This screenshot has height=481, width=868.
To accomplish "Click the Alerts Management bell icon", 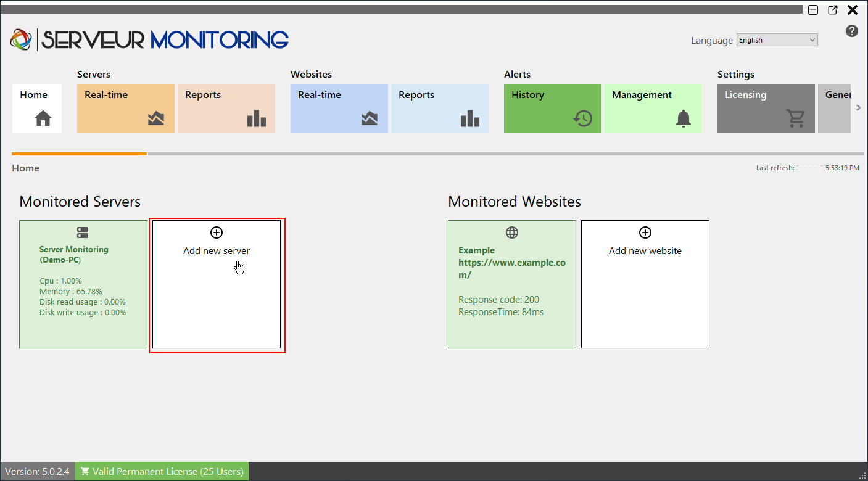I will pos(684,118).
